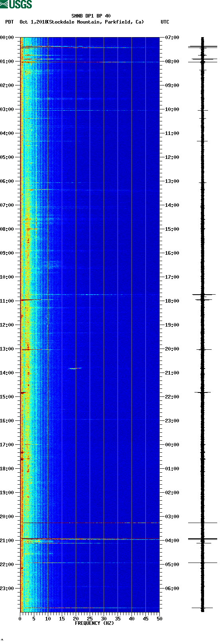Click the waveform spike near 05:00 UTC
The width and height of the screenshot is (220, 644).
click(x=202, y=563)
